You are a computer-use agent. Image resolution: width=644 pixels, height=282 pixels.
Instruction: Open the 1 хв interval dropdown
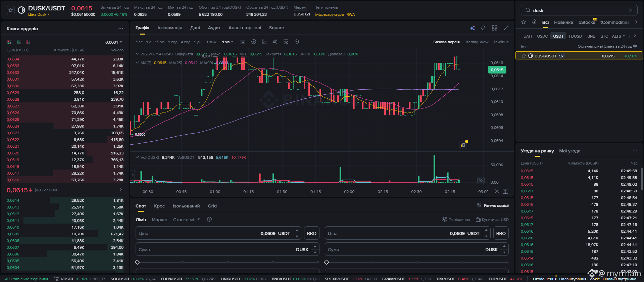228,42
